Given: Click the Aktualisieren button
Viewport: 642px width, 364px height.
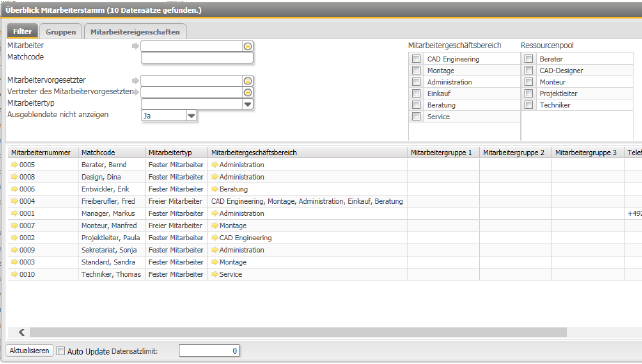Looking at the screenshot, I should coord(29,351).
